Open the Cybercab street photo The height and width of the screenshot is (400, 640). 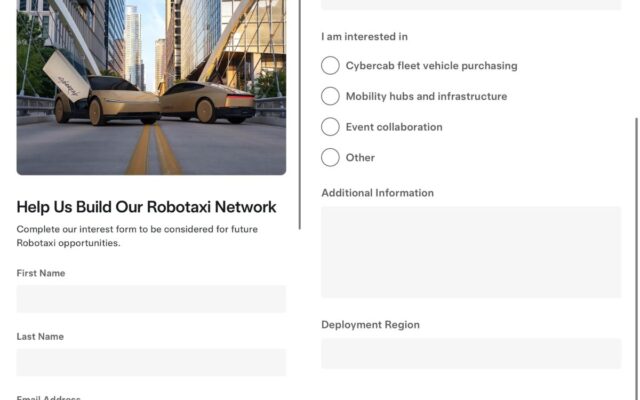click(151, 87)
